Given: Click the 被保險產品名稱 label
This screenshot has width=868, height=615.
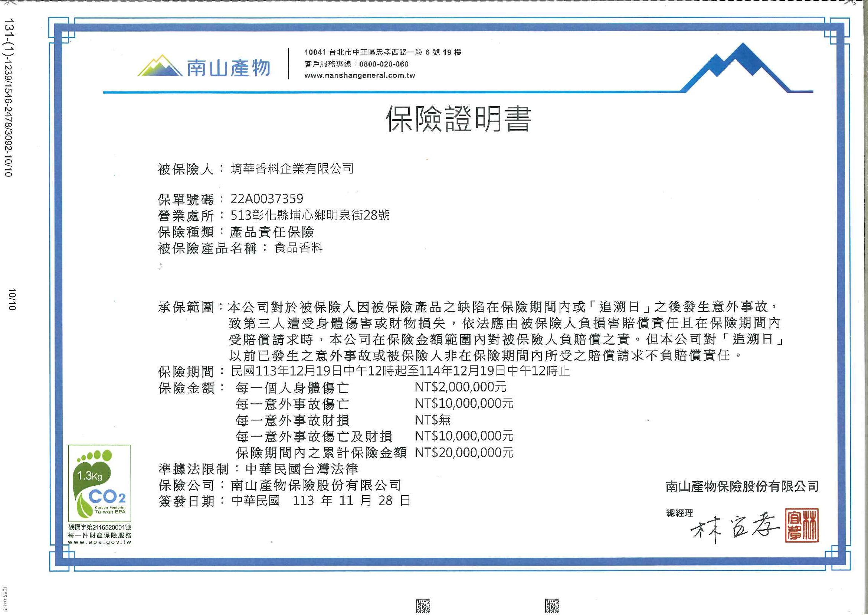Looking at the screenshot, I should [x=207, y=249].
